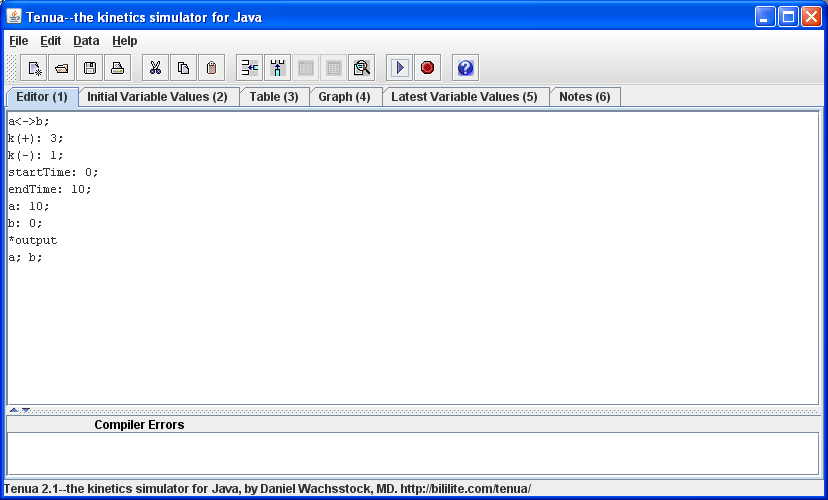Screen dimensions: 828x500
Task: Save file using floppy disk icon
Action: pyautogui.click(x=90, y=68)
